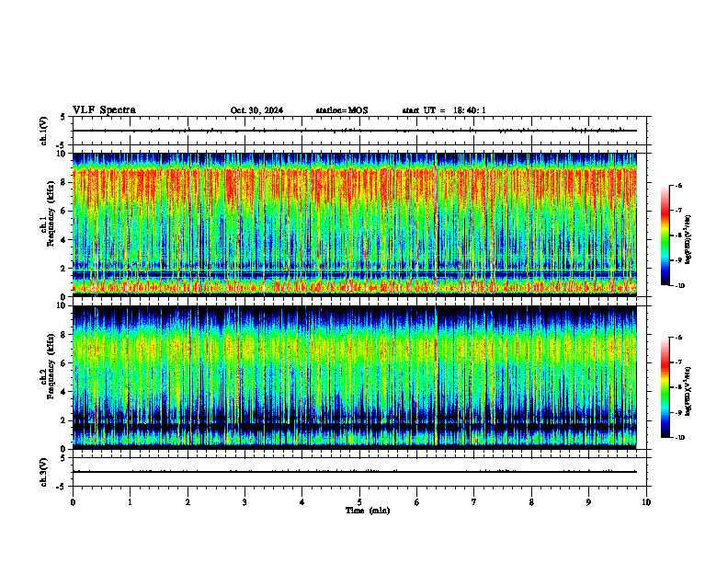Click the ch.1 spectrogram color scale bar

pyautogui.click(x=665, y=236)
